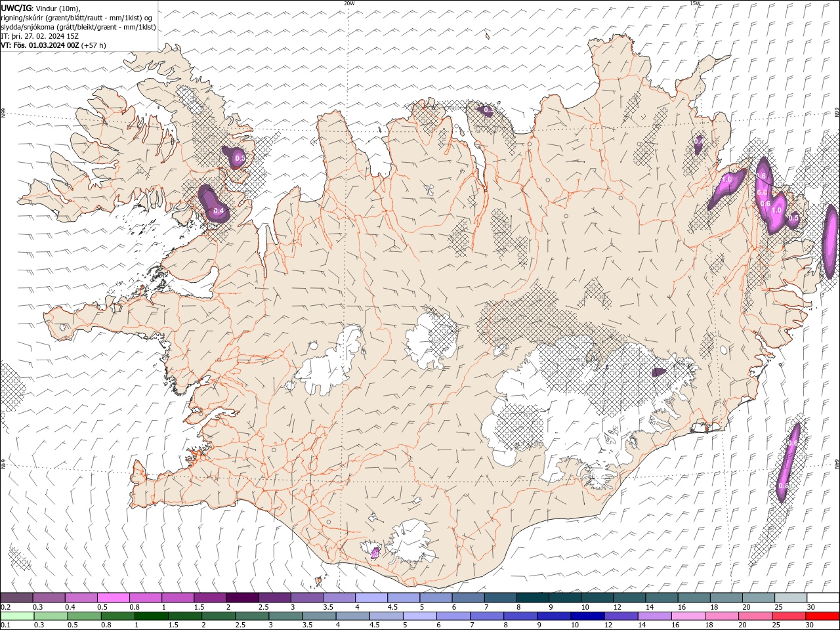The height and width of the screenshot is (630, 840).
Task: Pick the bright red rain swatch after 30
Action: tap(822, 616)
